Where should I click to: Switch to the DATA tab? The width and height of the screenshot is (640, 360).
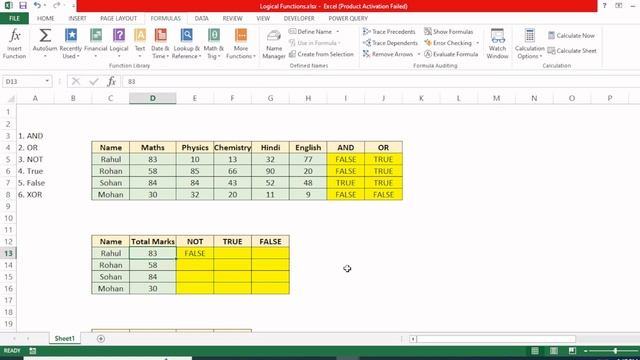[201, 18]
